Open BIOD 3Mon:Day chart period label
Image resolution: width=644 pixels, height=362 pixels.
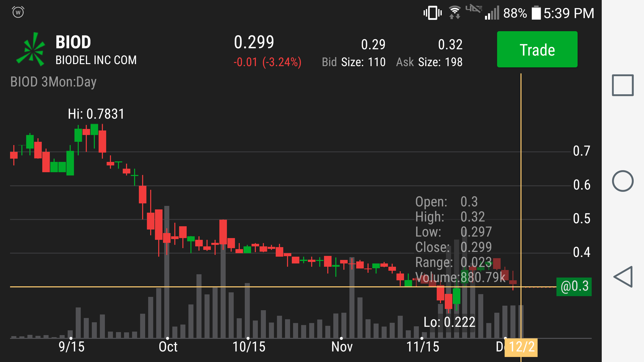point(53,82)
